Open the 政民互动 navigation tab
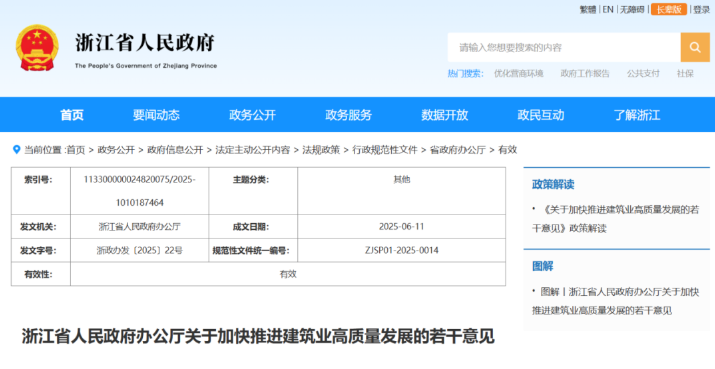The width and height of the screenshot is (715, 369). coord(541,115)
